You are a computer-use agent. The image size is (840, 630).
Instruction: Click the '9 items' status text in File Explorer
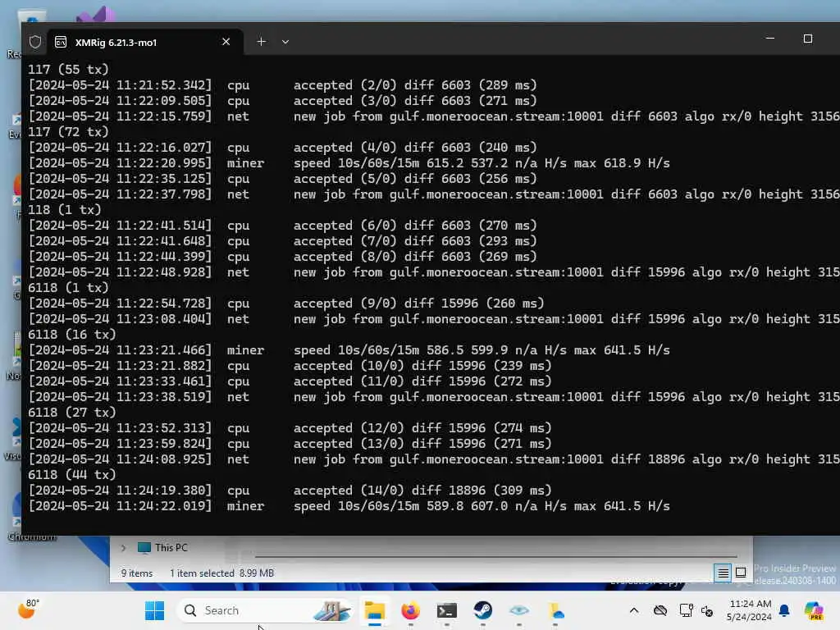[137, 573]
